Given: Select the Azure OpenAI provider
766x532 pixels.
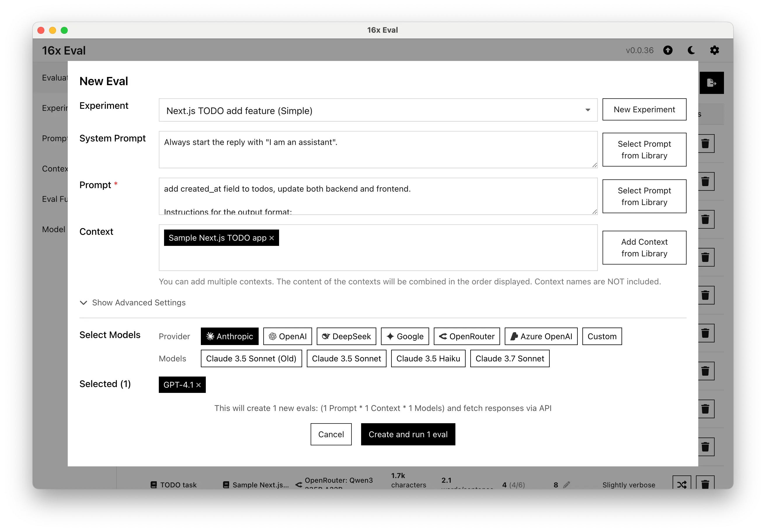Looking at the screenshot, I should tap(541, 336).
